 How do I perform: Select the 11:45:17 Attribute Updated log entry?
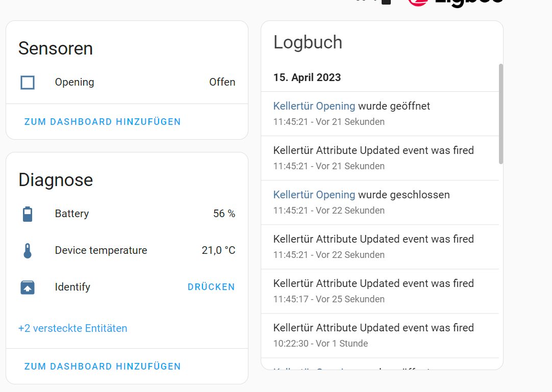click(373, 291)
